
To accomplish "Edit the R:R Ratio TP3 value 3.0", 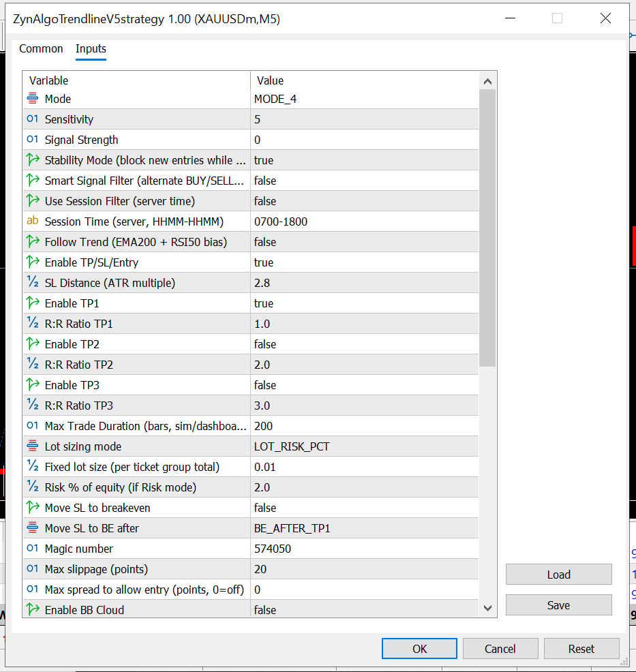I will click(364, 406).
